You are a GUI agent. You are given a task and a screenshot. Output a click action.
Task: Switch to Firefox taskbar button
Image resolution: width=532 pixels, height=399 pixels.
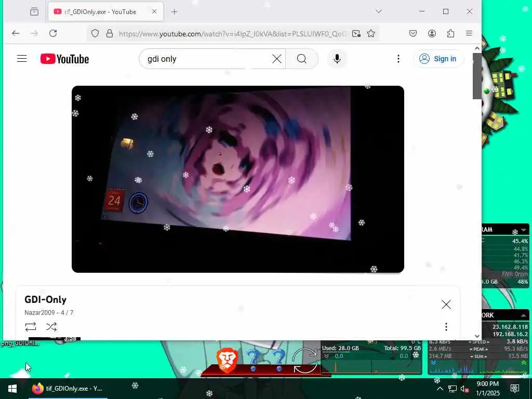coord(68,389)
